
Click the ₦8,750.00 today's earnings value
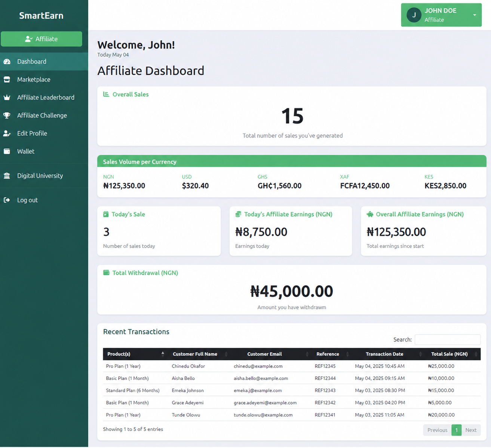tap(261, 232)
